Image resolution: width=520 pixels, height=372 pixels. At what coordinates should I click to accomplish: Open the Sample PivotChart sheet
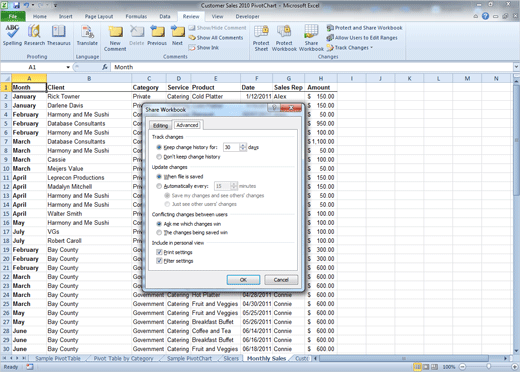(x=189, y=358)
